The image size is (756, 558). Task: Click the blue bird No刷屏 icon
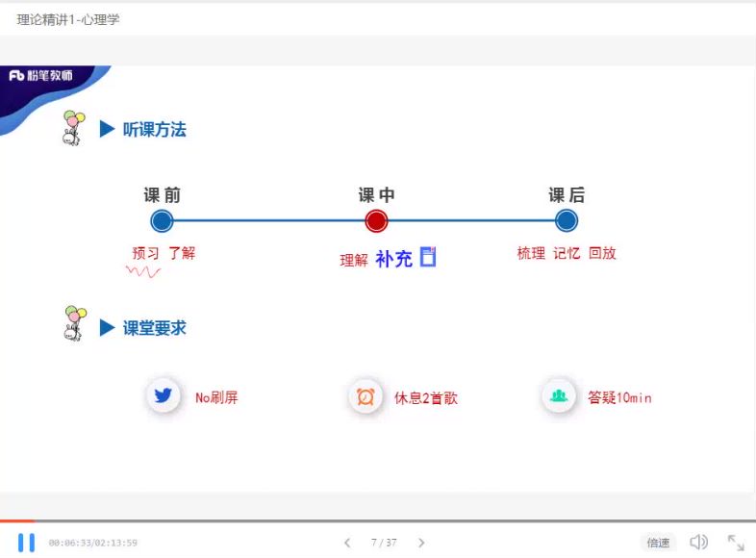pyautogui.click(x=164, y=396)
